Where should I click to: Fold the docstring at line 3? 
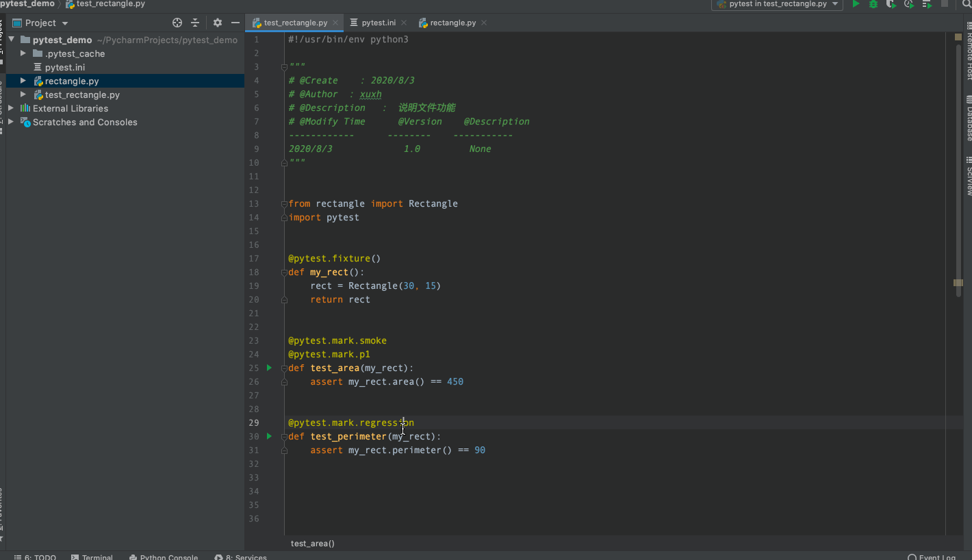[x=284, y=66]
